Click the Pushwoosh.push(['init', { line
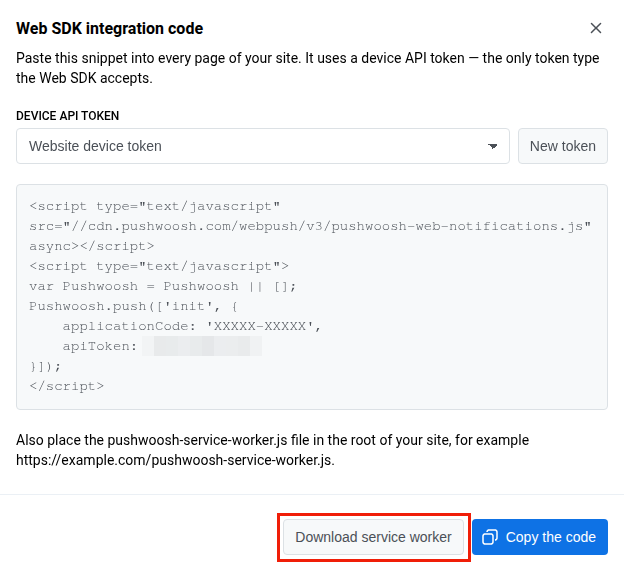624x571 pixels. coord(133,306)
